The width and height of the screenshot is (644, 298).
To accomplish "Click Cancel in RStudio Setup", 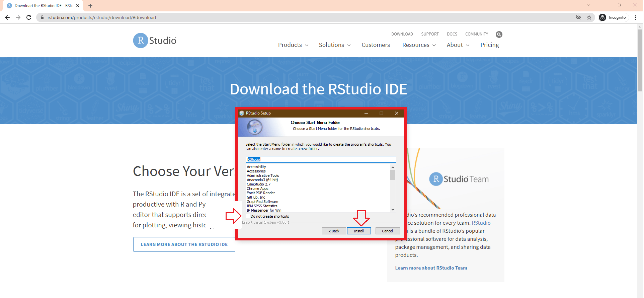I will [388, 231].
